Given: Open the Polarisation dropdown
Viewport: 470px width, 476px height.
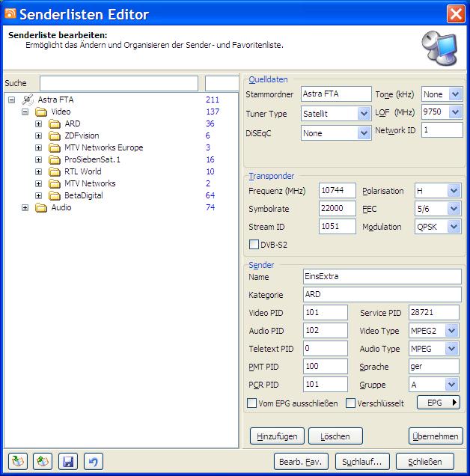Looking at the screenshot, I should [x=454, y=192].
